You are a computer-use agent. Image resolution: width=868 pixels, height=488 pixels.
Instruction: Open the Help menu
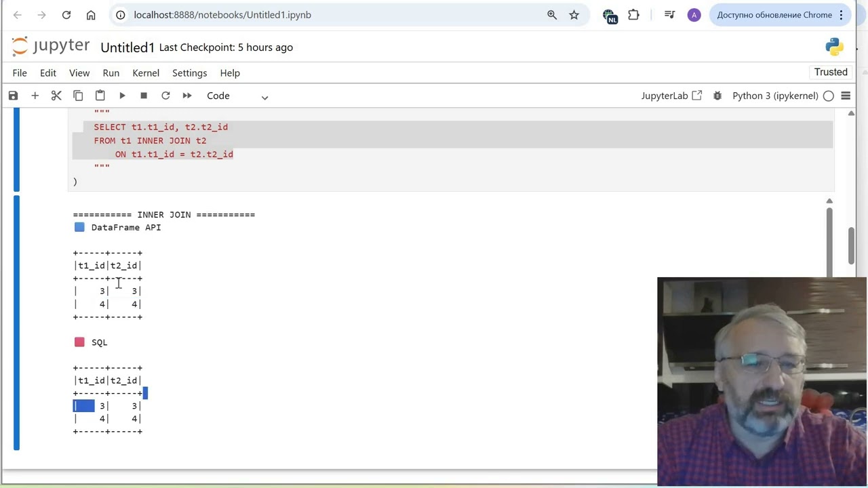[230, 73]
